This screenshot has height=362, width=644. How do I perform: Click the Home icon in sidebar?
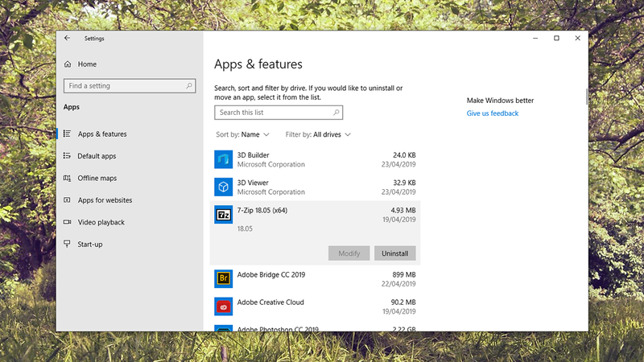tap(68, 64)
